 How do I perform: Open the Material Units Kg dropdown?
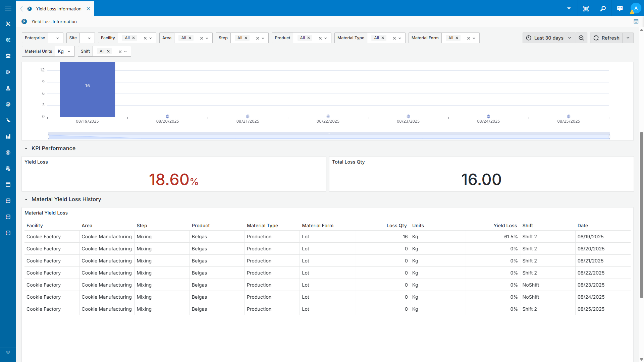click(x=64, y=51)
